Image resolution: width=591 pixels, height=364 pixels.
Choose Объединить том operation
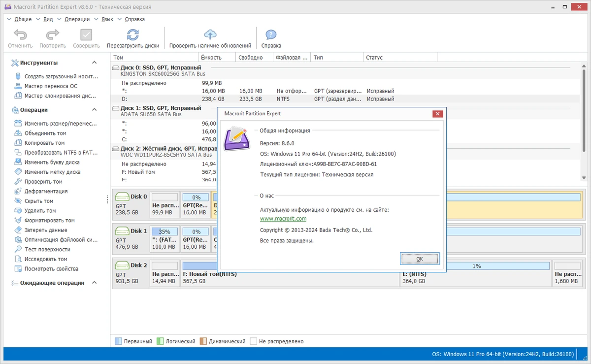(x=40, y=133)
